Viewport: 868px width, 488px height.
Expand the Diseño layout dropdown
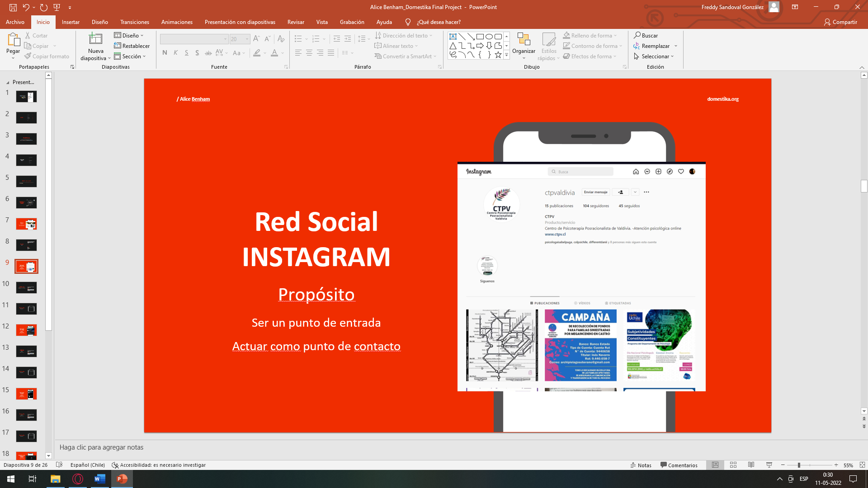[x=129, y=35]
